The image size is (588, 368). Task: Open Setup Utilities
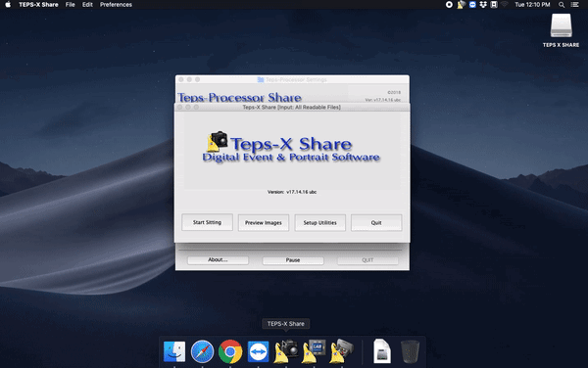[x=319, y=223]
